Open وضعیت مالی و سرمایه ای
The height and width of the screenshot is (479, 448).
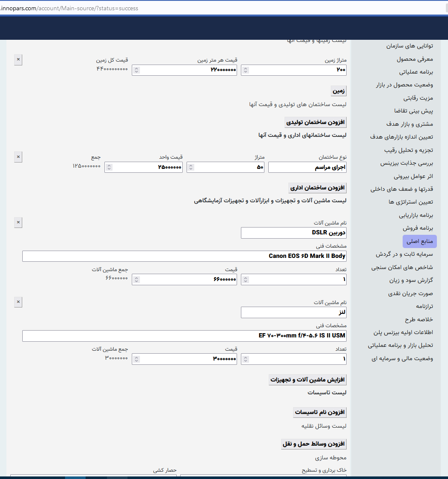[402, 359]
